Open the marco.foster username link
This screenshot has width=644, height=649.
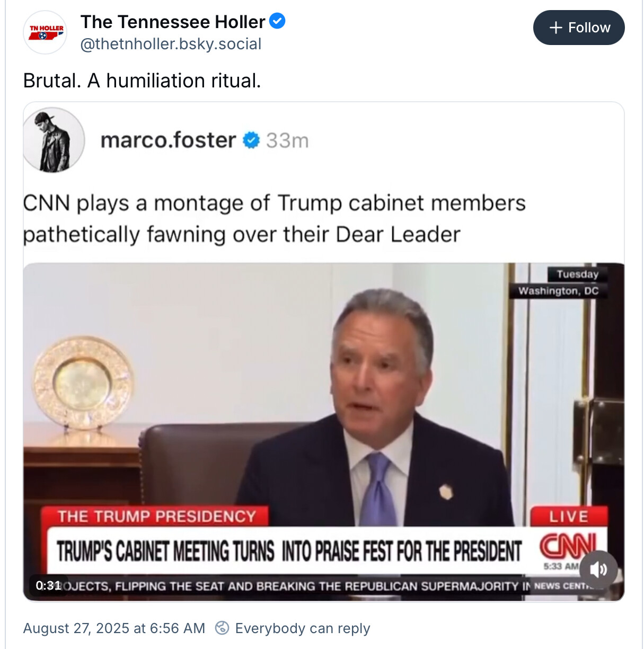168,140
